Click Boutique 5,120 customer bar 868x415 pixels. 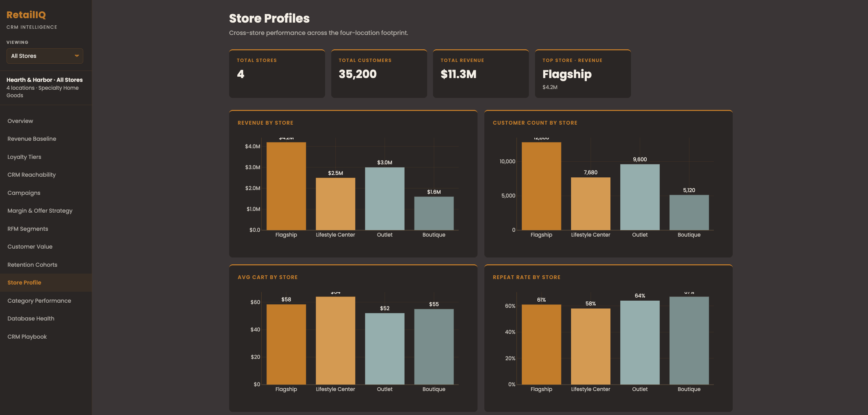689,212
